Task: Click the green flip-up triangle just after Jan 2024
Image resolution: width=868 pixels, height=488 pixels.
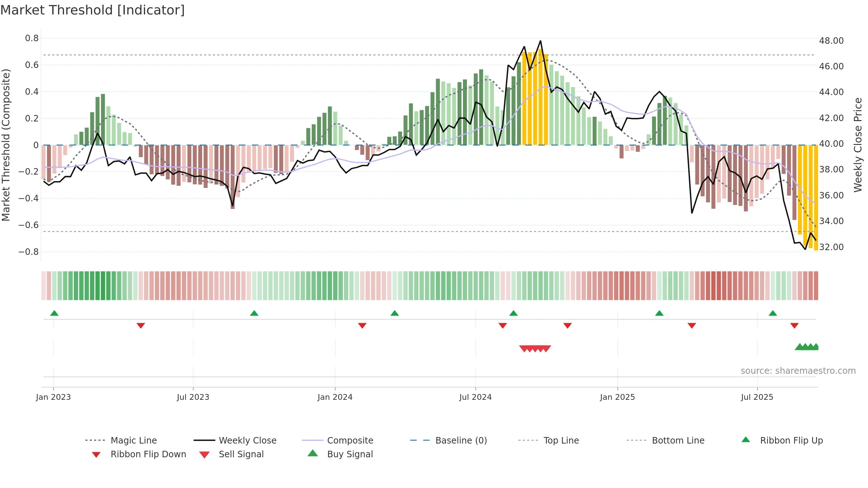Action: (x=395, y=313)
